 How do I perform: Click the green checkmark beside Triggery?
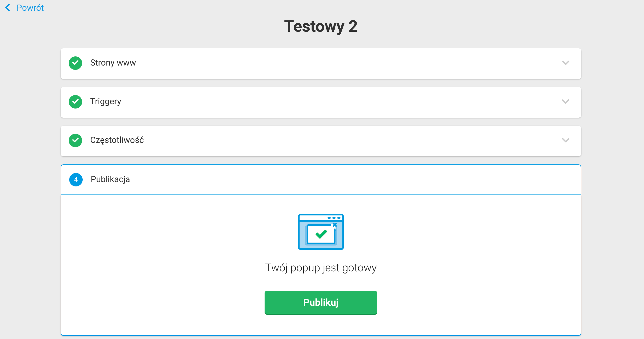tap(75, 102)
